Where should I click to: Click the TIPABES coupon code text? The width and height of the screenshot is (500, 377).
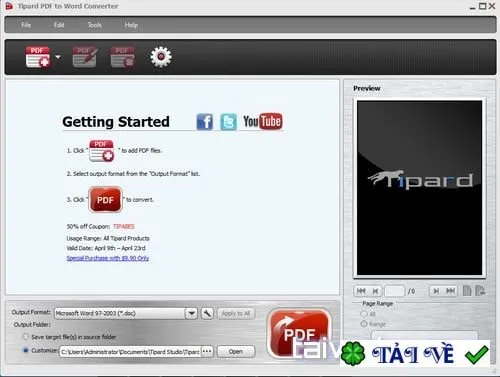(124, 227)
